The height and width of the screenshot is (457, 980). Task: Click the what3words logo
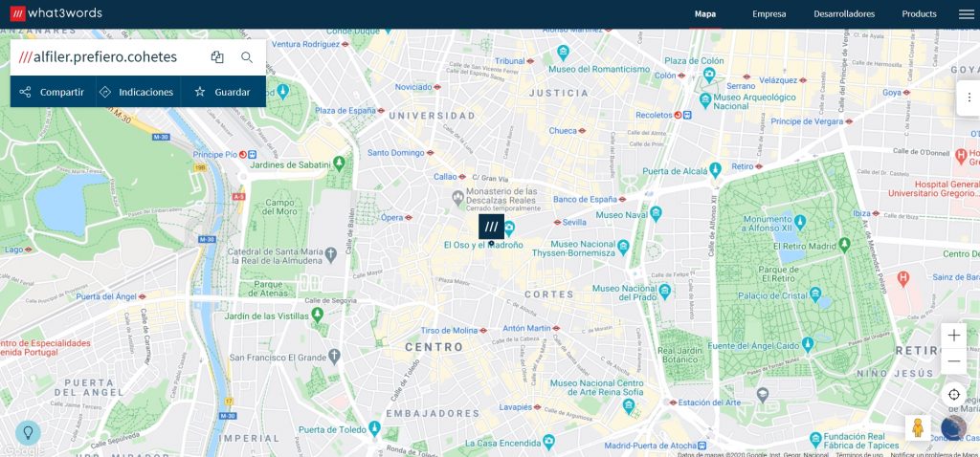[56, 13]
